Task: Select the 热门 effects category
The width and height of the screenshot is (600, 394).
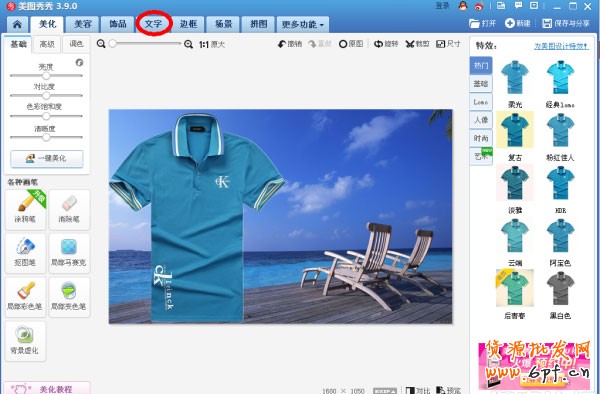Action: [x=481, y=65]
